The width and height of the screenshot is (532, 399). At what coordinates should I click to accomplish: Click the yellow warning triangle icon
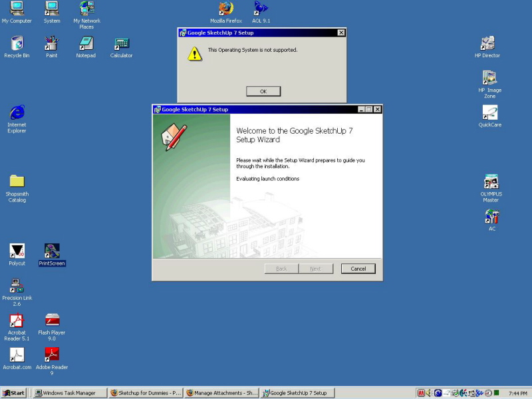pos(195,54)
